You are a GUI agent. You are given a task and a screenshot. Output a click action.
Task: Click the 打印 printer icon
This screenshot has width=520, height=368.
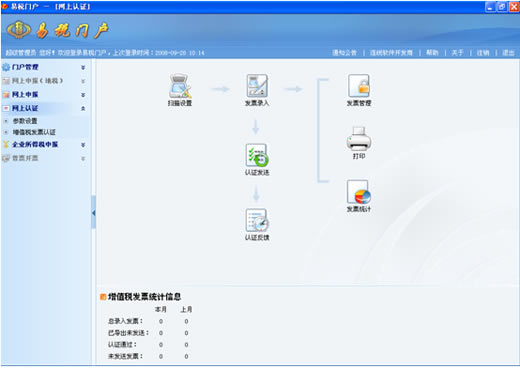[x=359, y=138]
